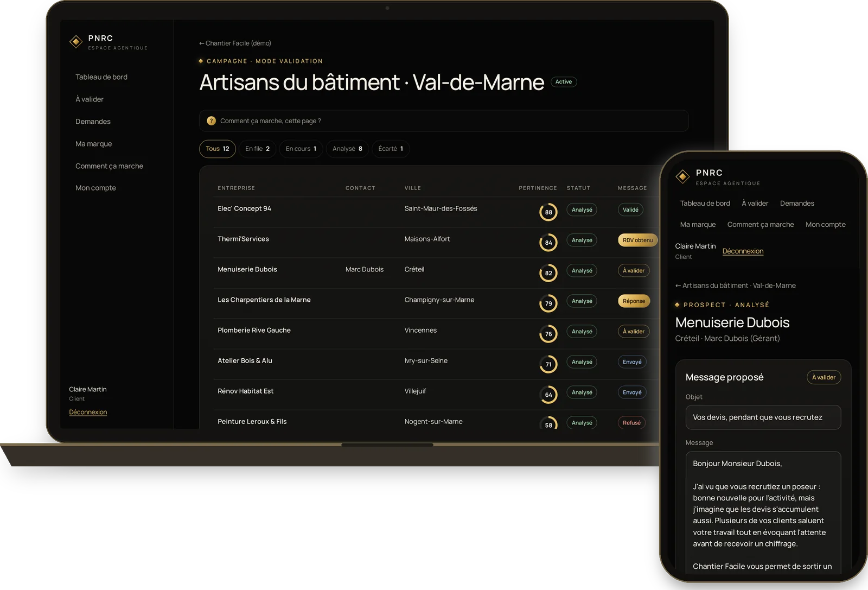The height and width of the screenshot is (590, 868).
Task: Open Demandes on phone navigation
Action: 797,203
